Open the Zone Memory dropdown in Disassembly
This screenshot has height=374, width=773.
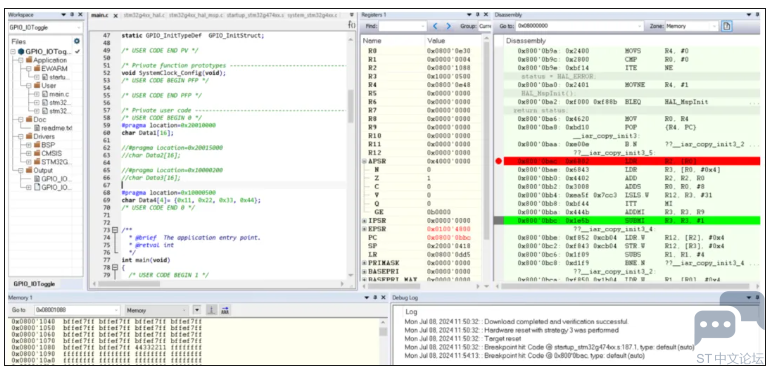pos(691,26)
